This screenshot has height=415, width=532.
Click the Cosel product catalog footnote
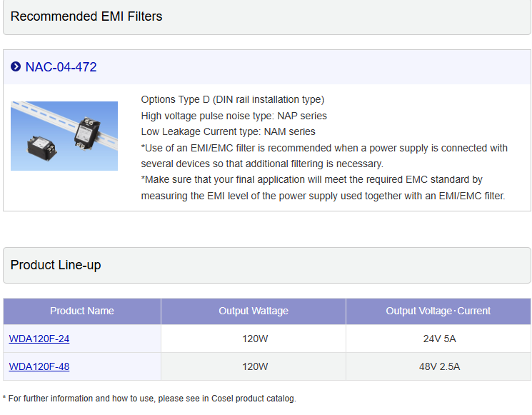click(x=149, y=399)
